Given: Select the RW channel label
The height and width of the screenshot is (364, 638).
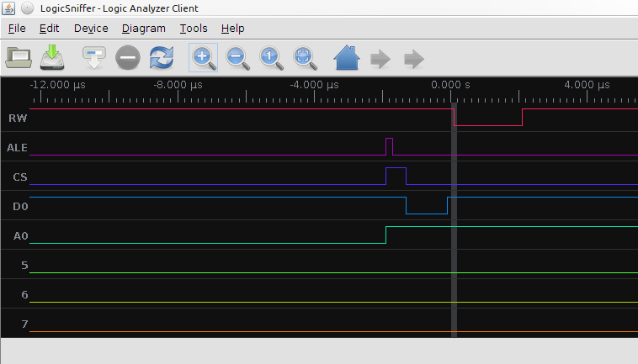Looking at the screenshot, I should tap(18, 119).
